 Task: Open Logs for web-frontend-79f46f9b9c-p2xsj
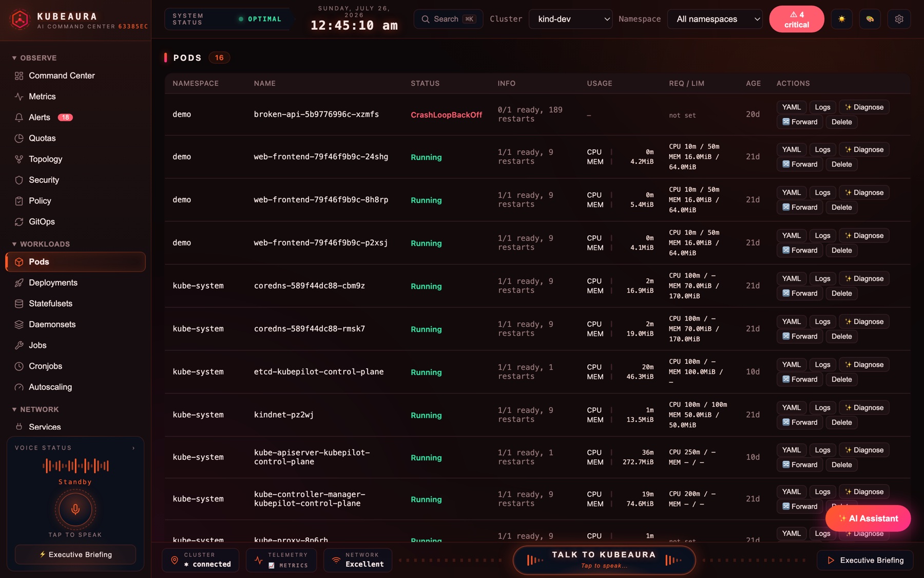(822, 235)
